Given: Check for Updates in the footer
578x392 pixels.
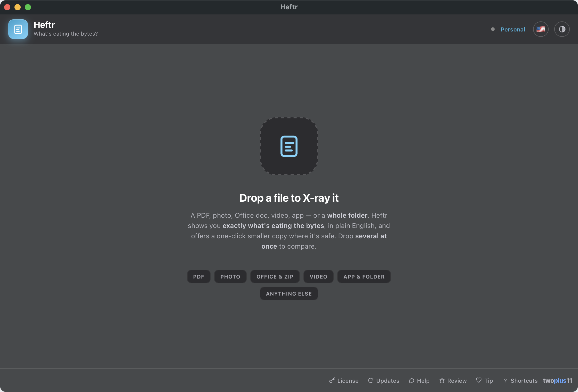Looking at the screenshot, I should point(383,381).
